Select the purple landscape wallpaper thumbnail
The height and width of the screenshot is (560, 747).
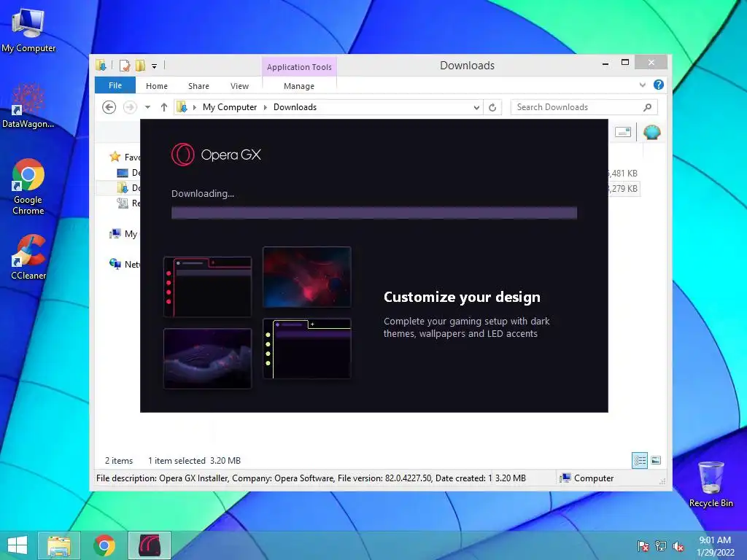click(x=207, y=358)
